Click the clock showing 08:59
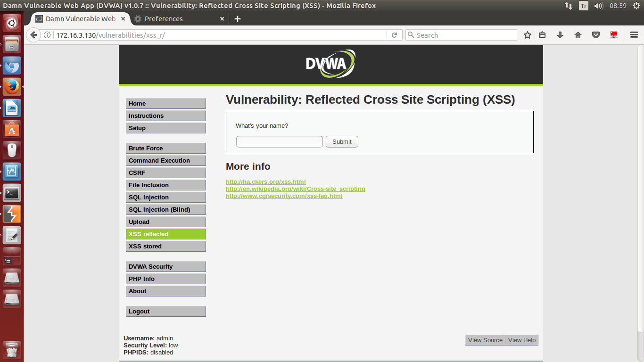 tap(618, 6)
